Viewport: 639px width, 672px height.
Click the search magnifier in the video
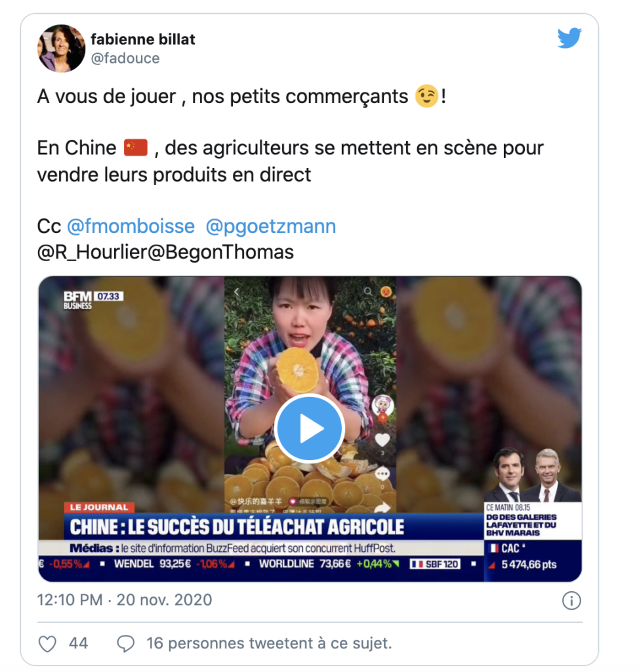click(367, 291)
